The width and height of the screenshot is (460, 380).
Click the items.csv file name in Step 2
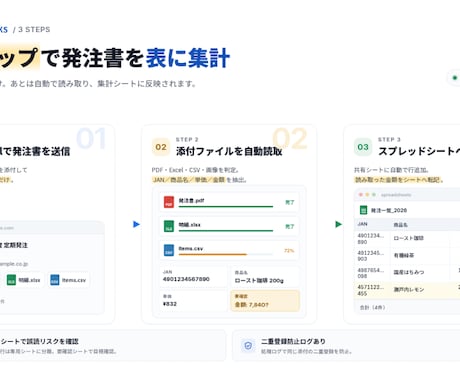pos(191,249)
